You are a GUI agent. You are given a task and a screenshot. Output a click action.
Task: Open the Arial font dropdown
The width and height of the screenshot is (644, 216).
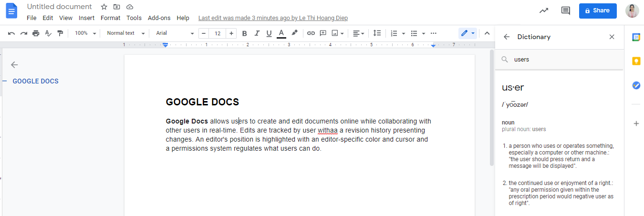click(175, 33)
